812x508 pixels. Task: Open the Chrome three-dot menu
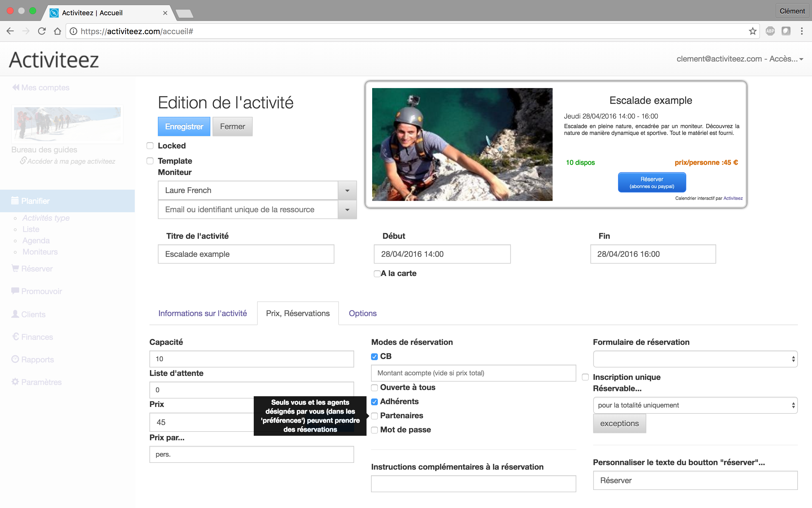click(x=802, y=31)
